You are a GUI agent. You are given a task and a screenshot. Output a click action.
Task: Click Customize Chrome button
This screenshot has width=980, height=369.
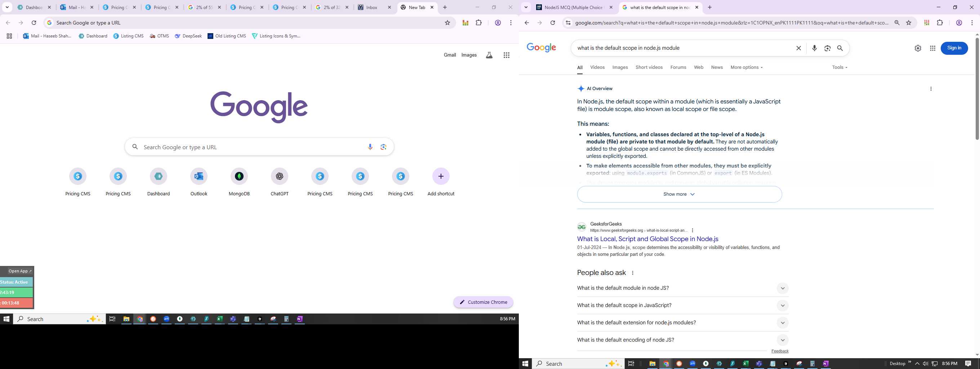[x=483, y=302]
